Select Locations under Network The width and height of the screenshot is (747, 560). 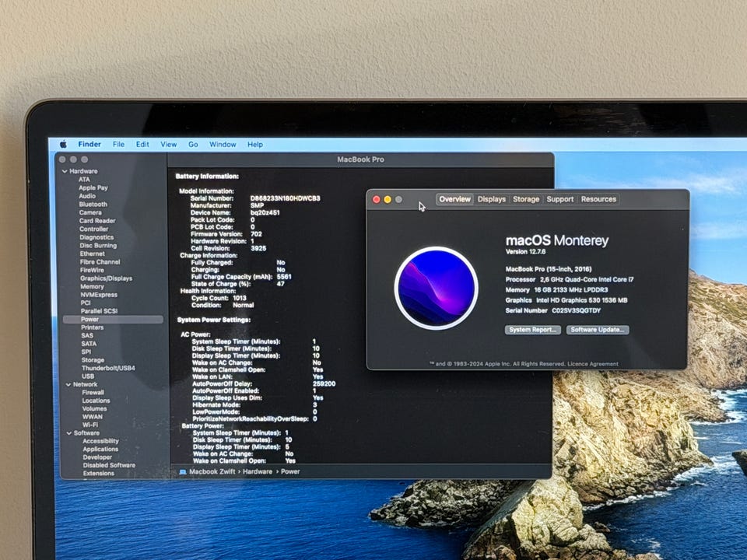96,401
